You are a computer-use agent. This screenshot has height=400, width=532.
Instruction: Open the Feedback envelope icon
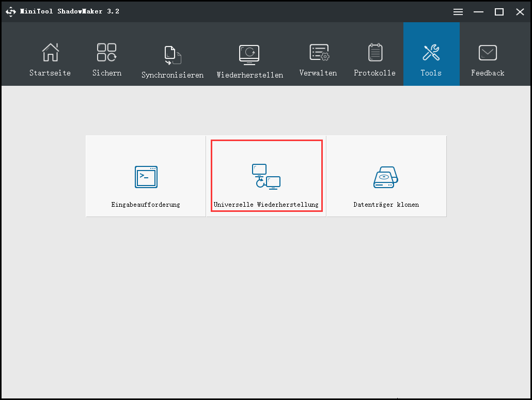coord(488,53)
